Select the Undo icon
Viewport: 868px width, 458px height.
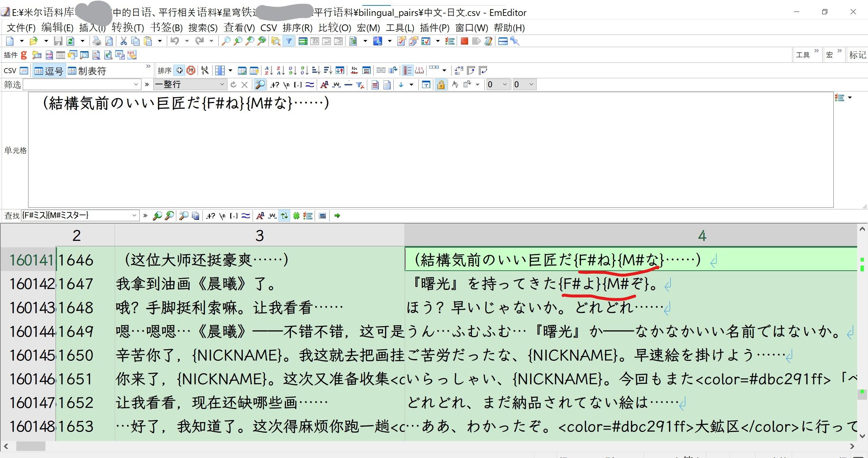pyautogui.click(x=176, y=41)
